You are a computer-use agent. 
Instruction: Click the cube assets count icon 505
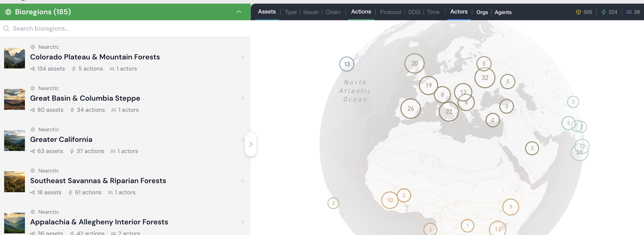578,12
